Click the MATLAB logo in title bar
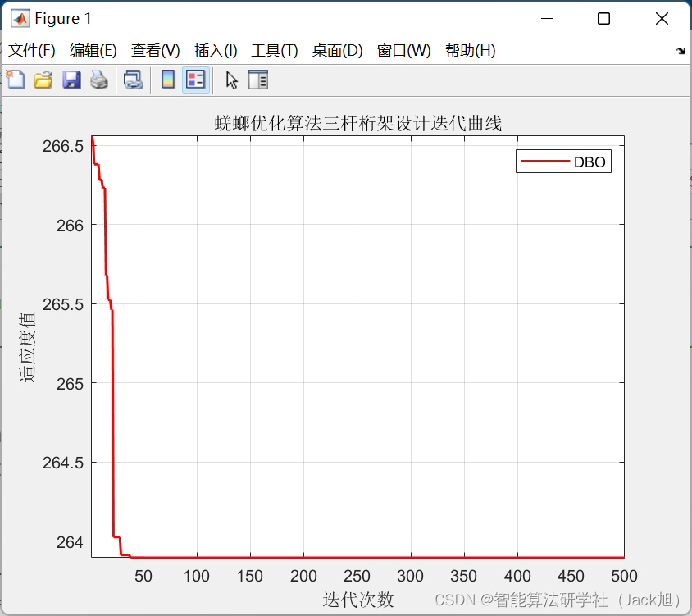The height and width of the screenshot is (616, 692). [x=20, y=19]
